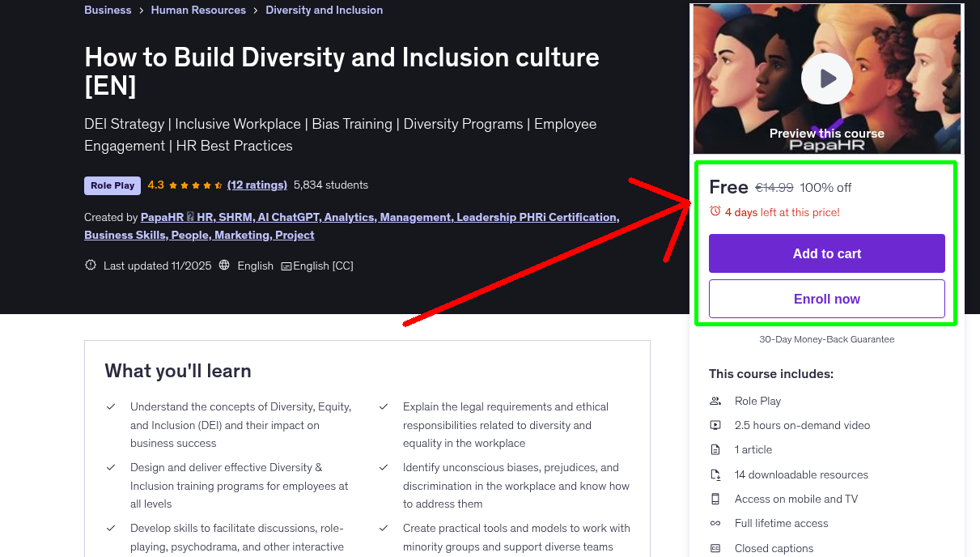Click the on-demand video icon
Viewport: 980px width, 557px height.
(715, 425)
